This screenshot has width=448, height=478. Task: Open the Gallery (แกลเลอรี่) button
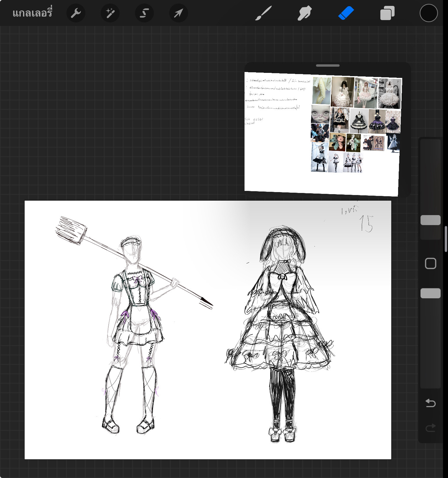point(32,13)
